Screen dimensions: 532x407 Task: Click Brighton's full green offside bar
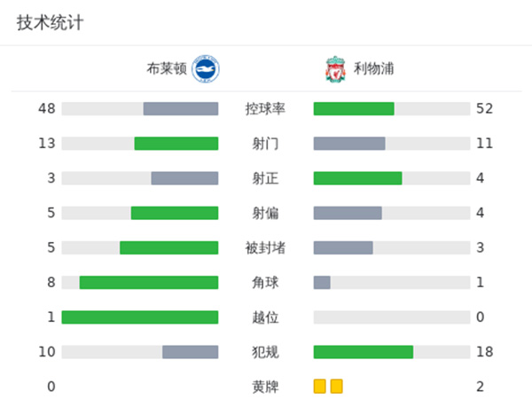(x=140, y=317)
